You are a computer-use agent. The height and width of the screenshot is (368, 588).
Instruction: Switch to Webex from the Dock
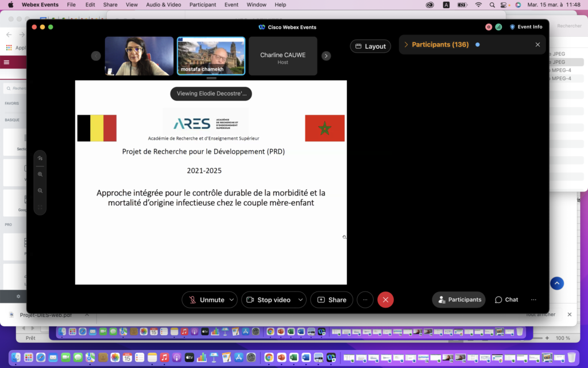click(331, 357)
